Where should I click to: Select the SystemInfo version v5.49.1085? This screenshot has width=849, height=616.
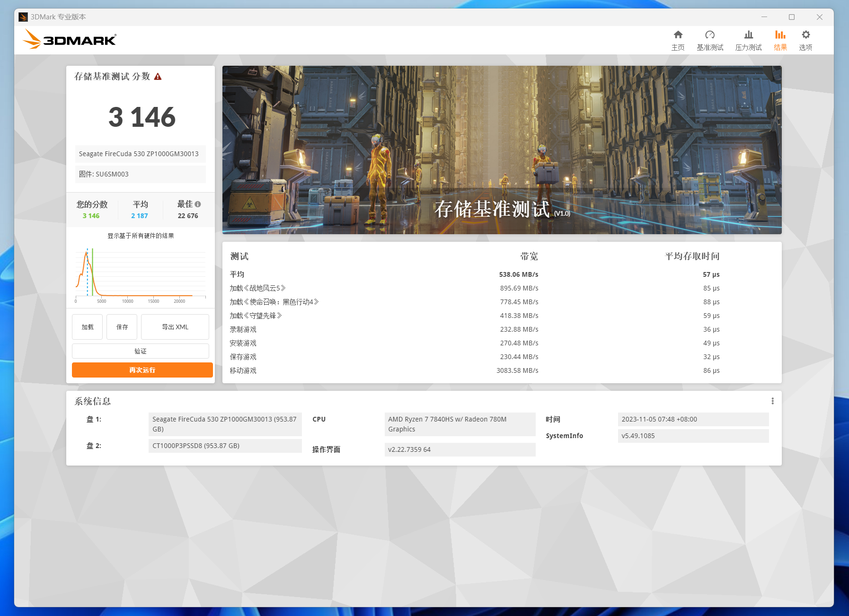(693, 436)
